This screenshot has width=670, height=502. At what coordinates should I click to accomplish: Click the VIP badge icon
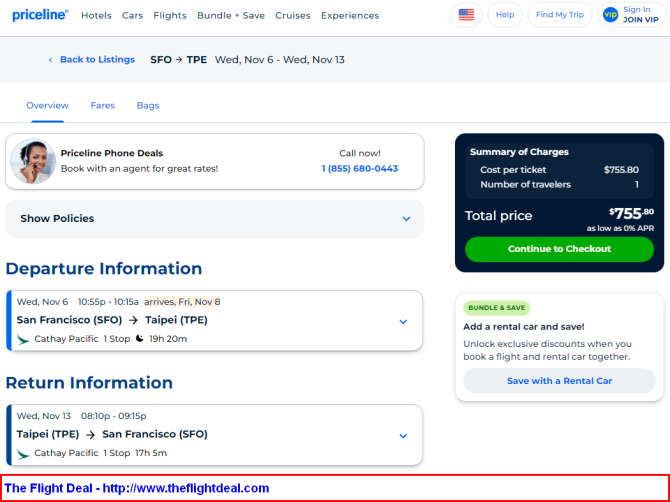pyautogui.click(x=610, y=15)
